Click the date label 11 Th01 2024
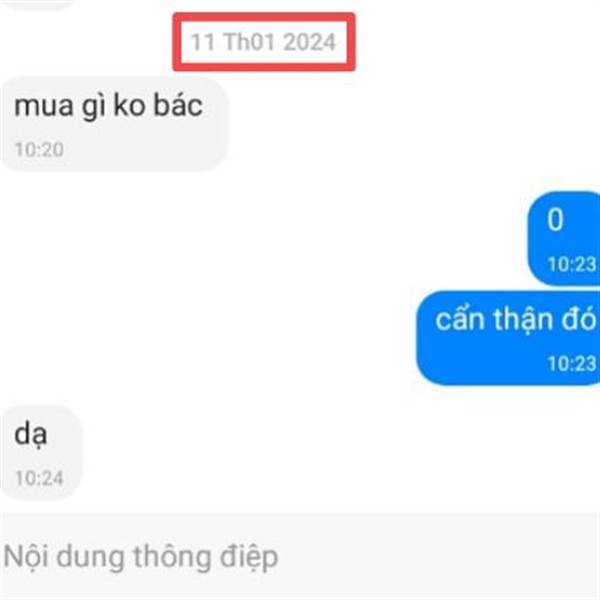The image size is (600, 600). (263, 42)
